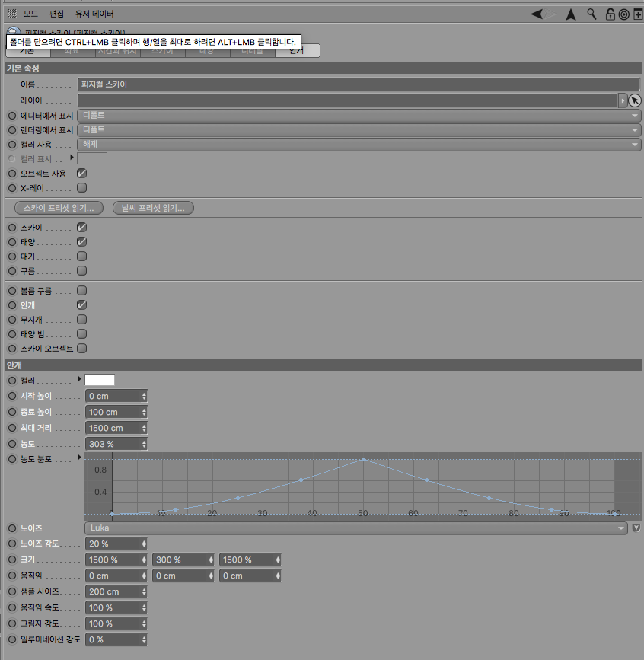
Task: Click the 이름 field containing 피지컬 스카이
Action: point(359,84)
